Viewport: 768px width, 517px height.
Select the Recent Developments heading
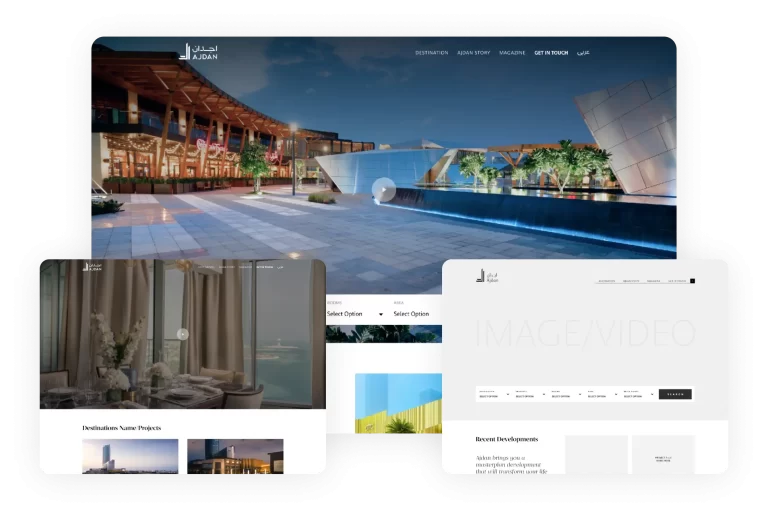[x=506, y=439]
